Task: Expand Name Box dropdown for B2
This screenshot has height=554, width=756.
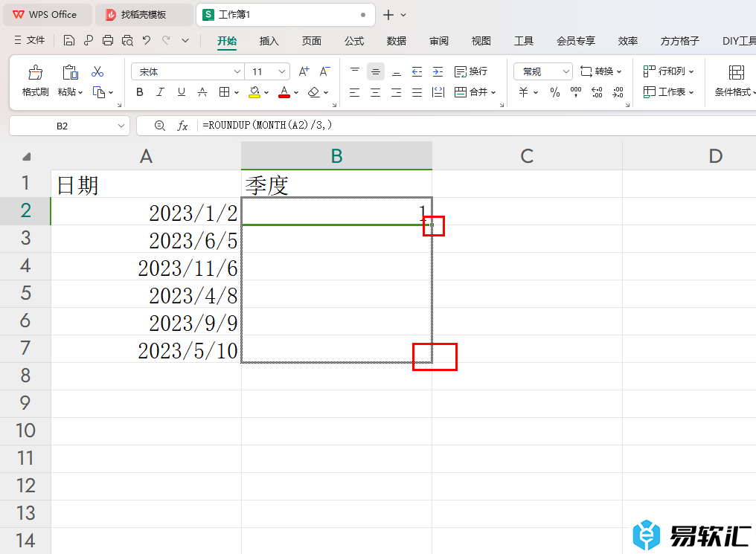Action: tap(121, 126)
